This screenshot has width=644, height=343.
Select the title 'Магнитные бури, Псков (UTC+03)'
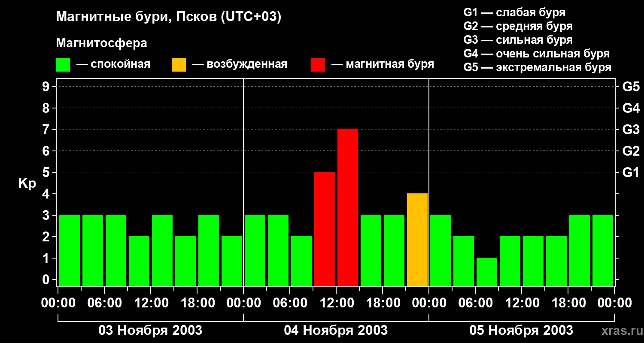pos(169,17)
